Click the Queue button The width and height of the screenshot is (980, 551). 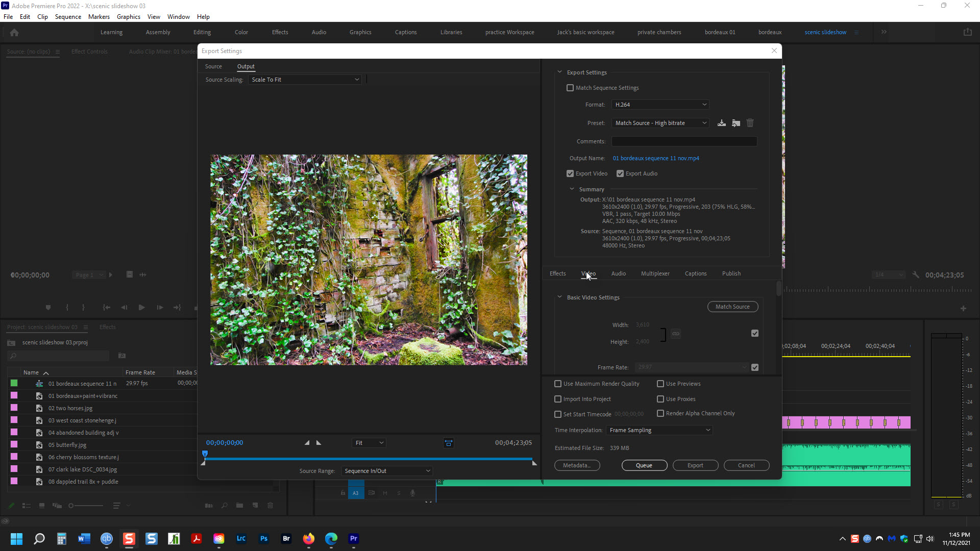click(644, 465)
